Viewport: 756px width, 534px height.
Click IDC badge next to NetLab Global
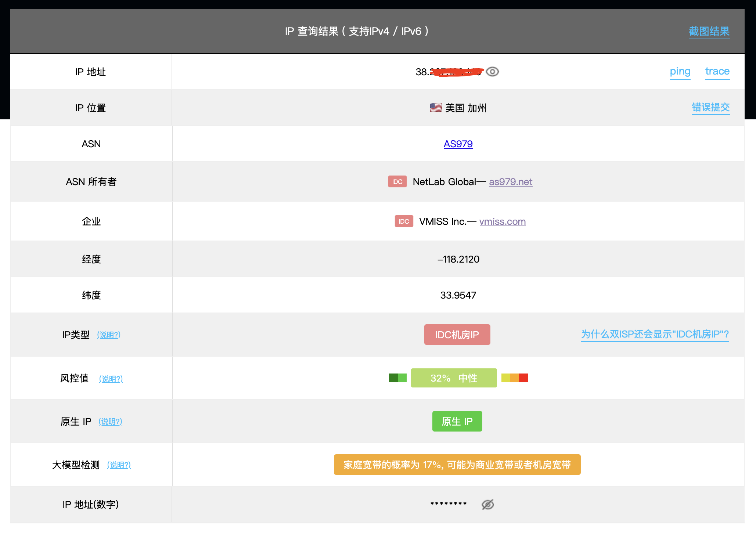[x=397, y=182]
